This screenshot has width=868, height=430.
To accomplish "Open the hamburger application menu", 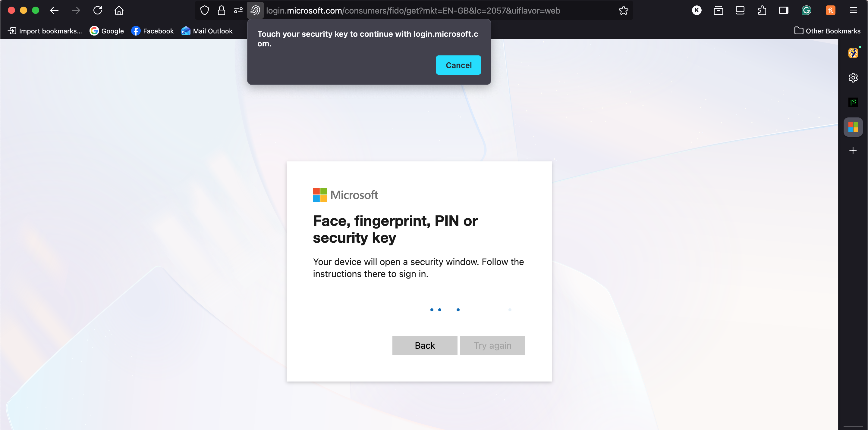I will click(x=853, y=11).
